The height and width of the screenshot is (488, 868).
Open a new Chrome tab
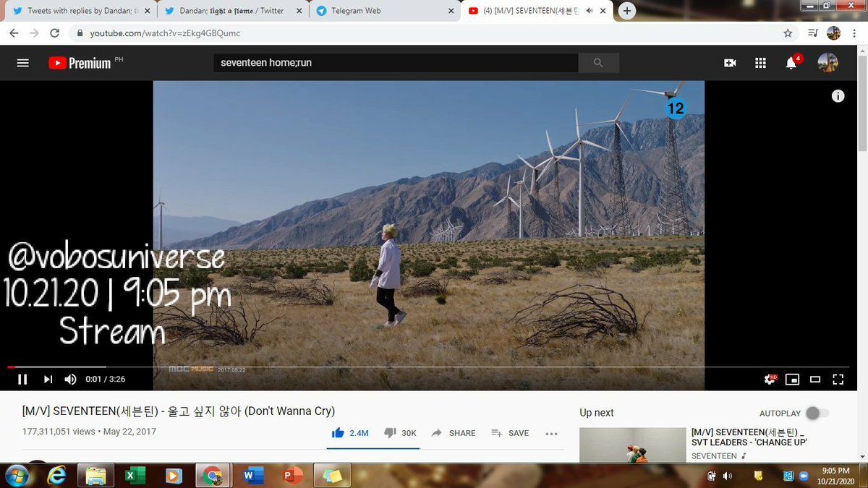627,11
